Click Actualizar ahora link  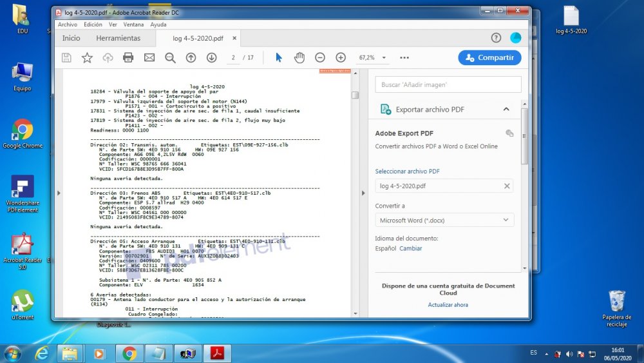point(448,304)
